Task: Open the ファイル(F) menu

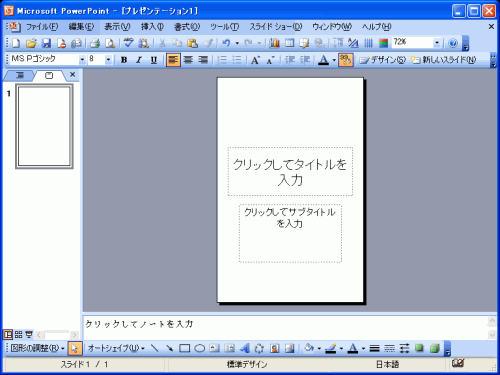Action: pyautogui.click(x=42, y=27)
